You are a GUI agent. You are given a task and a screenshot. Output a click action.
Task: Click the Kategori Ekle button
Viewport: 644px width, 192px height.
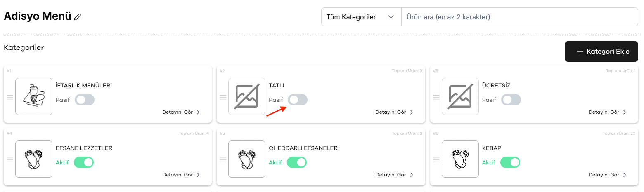click(603, 52)
